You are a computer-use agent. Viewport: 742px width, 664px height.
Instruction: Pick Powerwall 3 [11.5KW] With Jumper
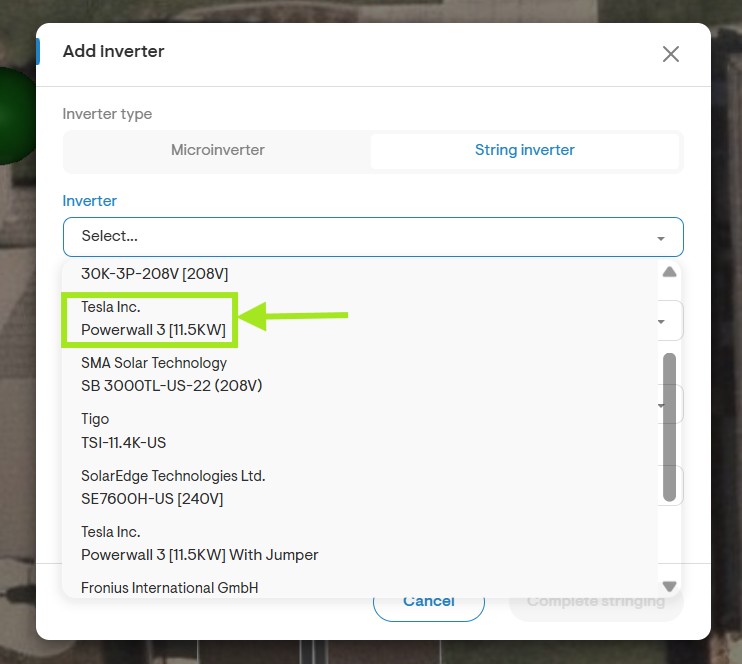tap(360, 543)
